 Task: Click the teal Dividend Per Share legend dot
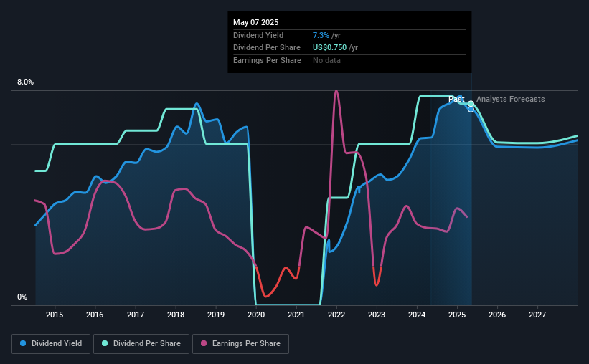click(x=105, y=343)
